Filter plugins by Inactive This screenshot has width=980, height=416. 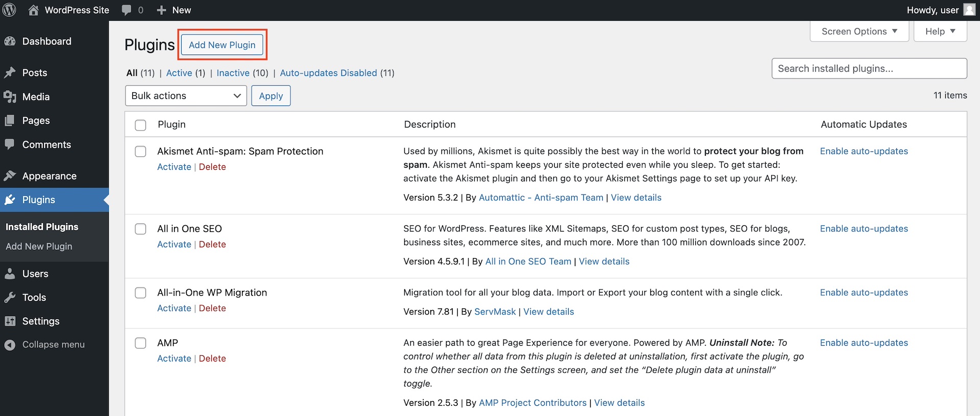233,73
